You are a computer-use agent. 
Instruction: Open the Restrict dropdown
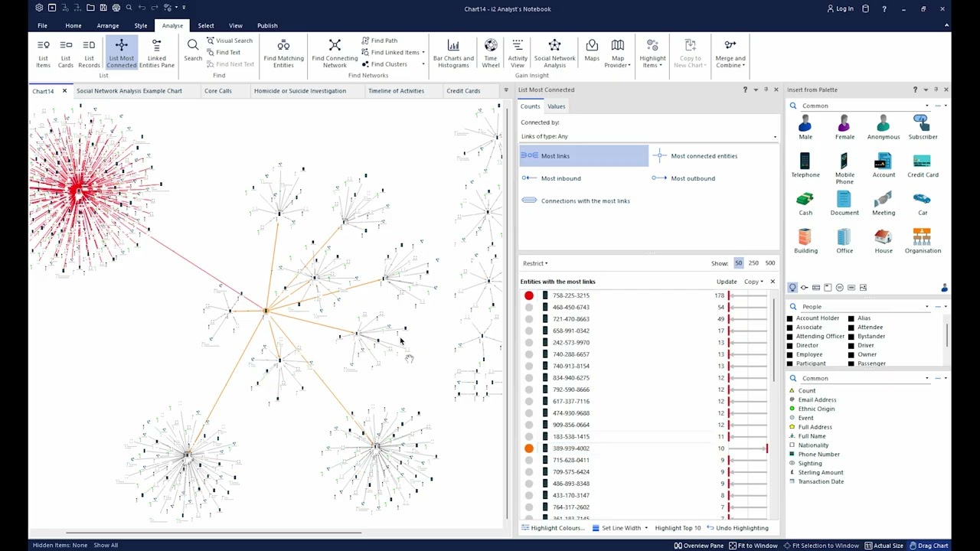(535, 263)
